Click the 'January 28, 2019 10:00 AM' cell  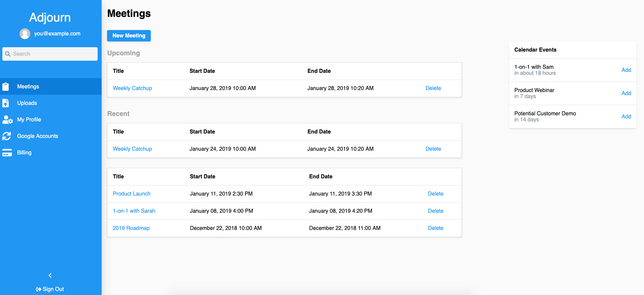click(x=223, y=88)
